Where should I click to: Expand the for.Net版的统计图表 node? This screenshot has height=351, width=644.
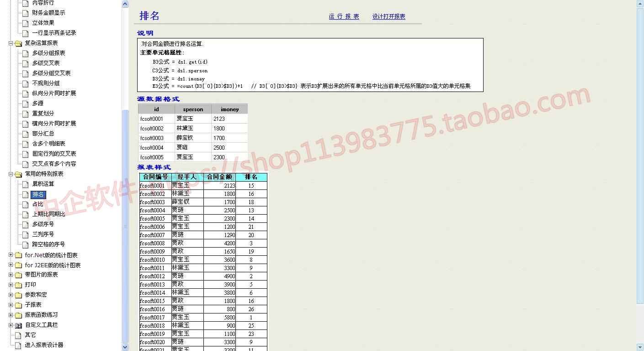point(11,255)
